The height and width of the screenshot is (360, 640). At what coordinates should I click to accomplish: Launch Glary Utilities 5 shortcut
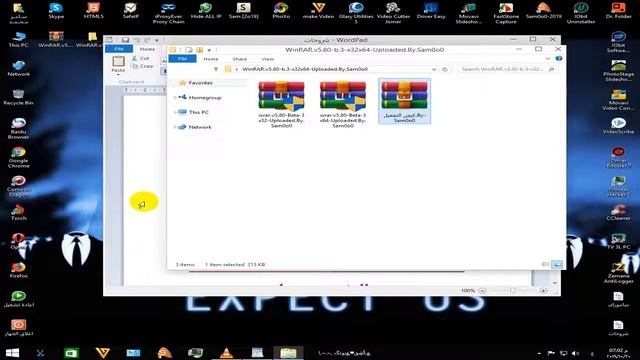tap(356, 13)
